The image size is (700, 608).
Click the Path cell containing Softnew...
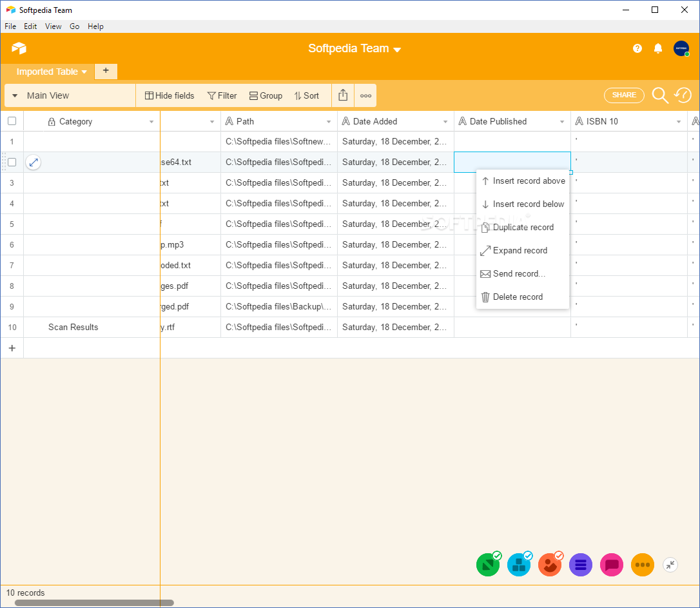pos(279,141)
